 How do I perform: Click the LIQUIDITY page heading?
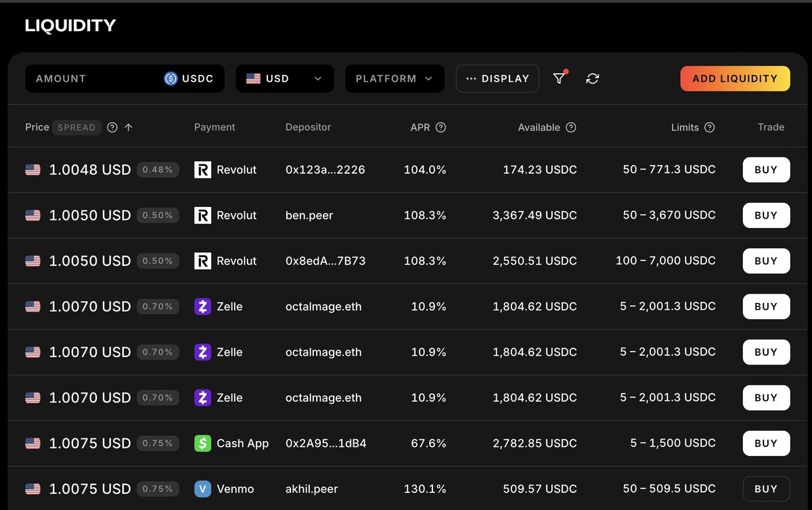(x=70, y=26)
